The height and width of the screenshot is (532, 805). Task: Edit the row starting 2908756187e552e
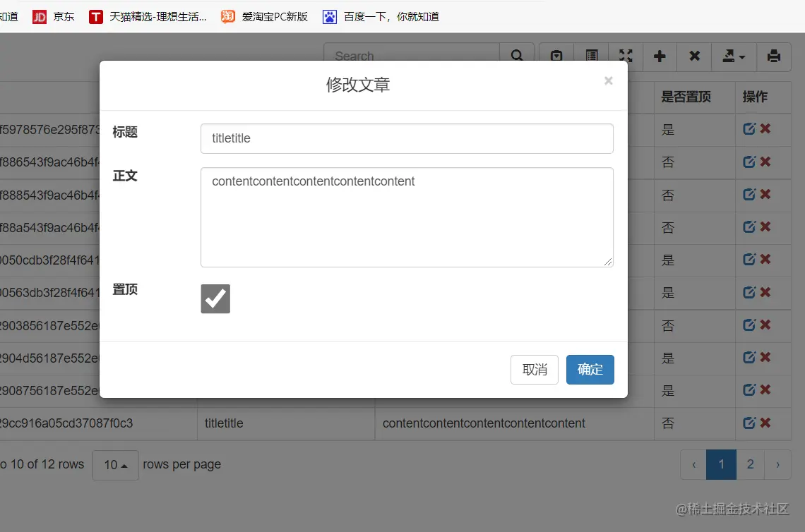point(749,389)
